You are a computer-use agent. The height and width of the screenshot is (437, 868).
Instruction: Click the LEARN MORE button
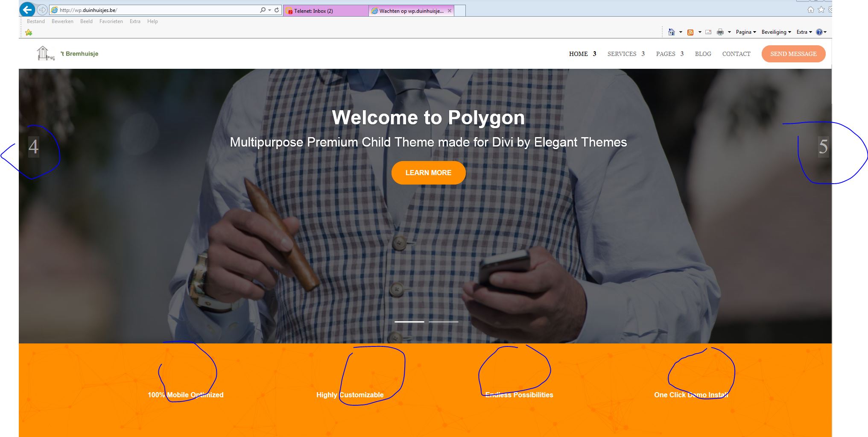pyautogui.click(x=428, y=173)
